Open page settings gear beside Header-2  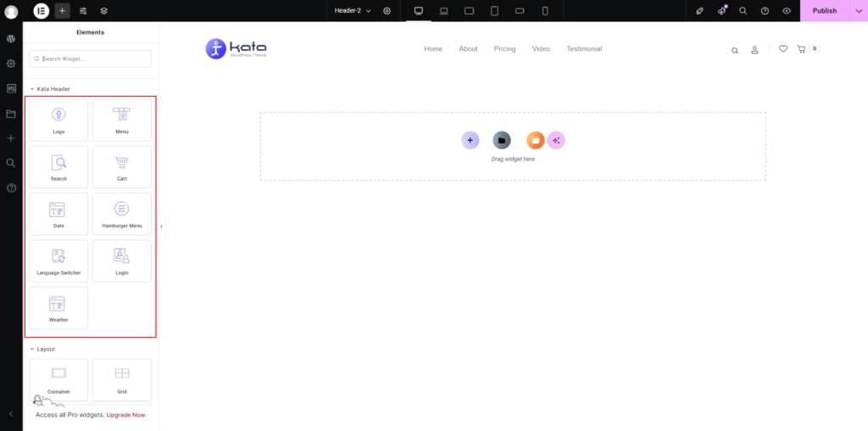387,11
